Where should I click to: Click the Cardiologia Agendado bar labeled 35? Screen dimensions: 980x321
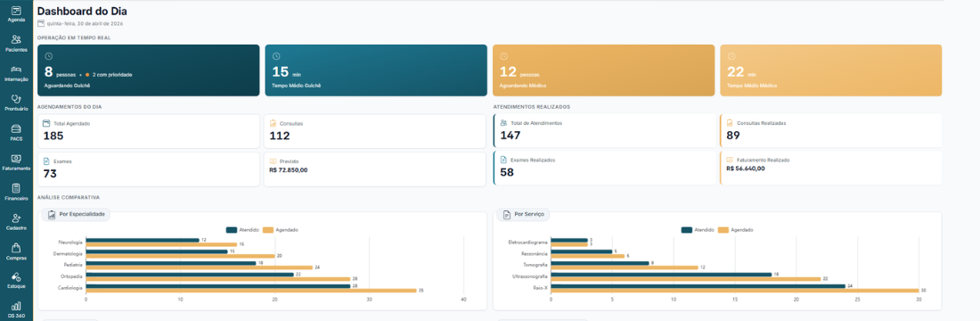(250, 291)
